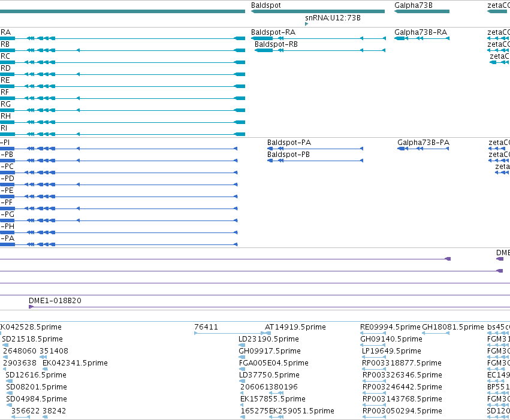Select the EK042341.5prime EST label
The width and height of the screenshot is (510, 420).
[75, 363]
